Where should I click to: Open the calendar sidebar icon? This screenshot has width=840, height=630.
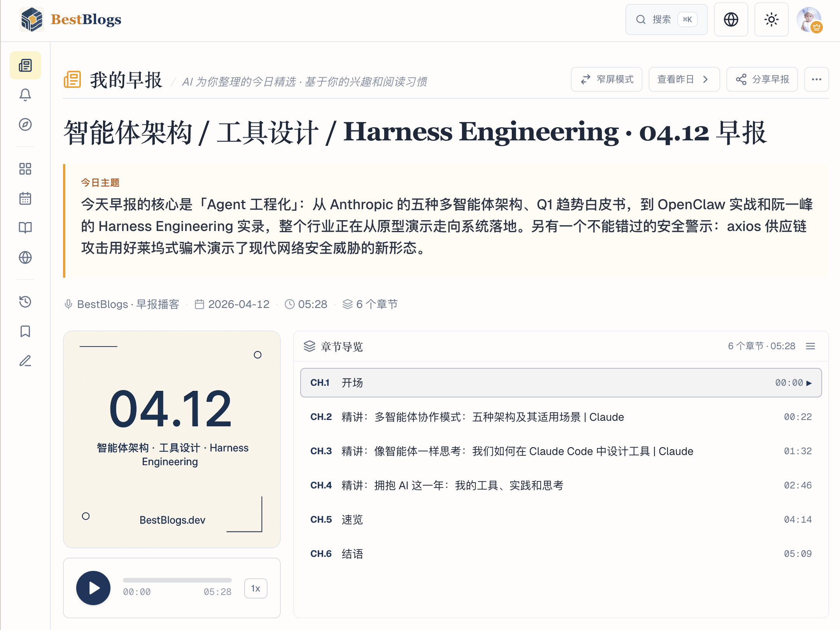(25, 198)
